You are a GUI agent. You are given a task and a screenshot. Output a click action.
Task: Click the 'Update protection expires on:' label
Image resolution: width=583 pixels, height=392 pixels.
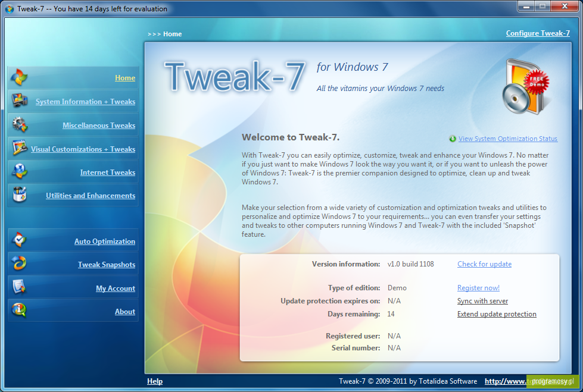coord(330,301)
